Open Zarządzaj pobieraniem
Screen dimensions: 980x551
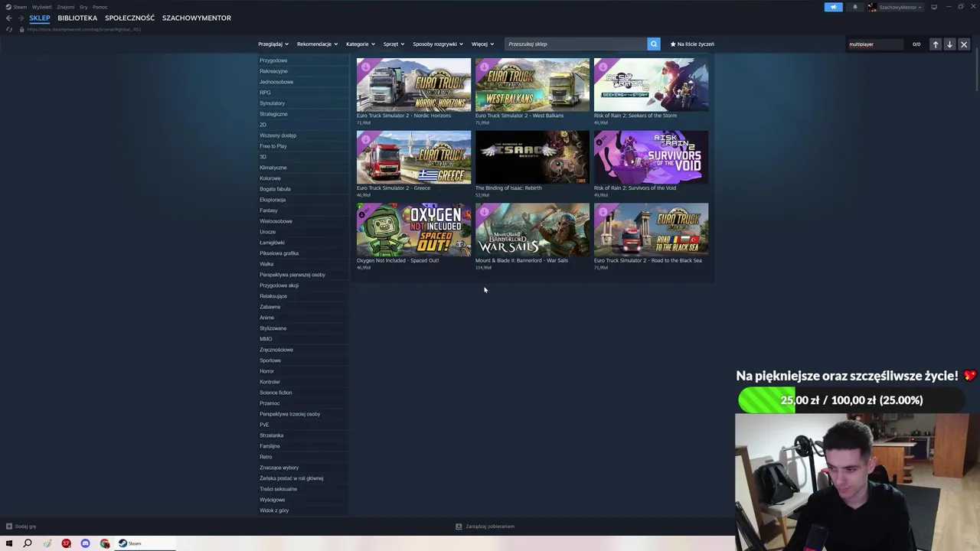click(485, 527)
